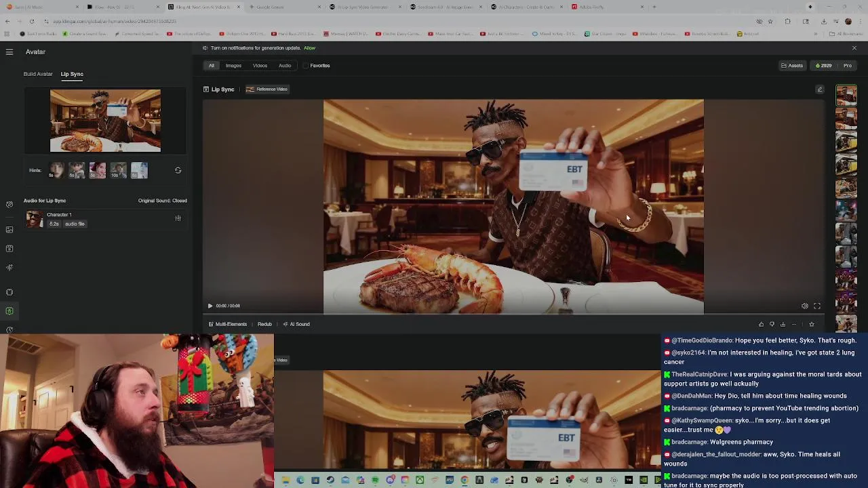The height and width of the screenshot is (488, 868).
Task: Open a new browser tab
Action: (x=654, y=7)
